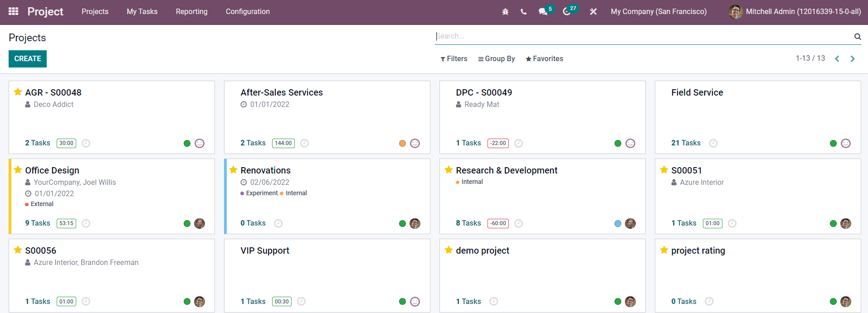
Task: Open the apps grid menu icon
Action: pyautogui.click(x=14, y=11)
